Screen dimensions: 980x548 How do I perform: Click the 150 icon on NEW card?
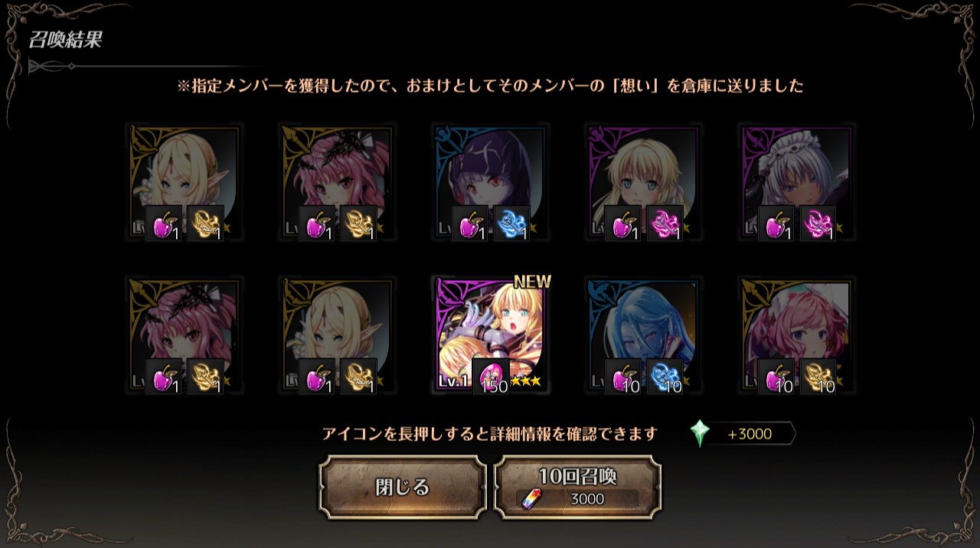pos(491,377)
